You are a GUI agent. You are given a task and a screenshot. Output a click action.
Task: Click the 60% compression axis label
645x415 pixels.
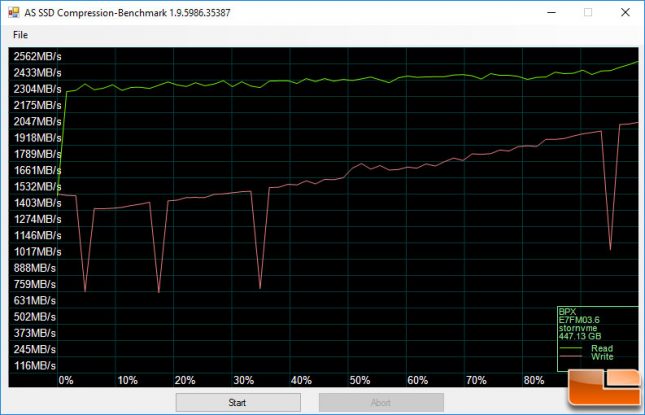tap(418, 380)
